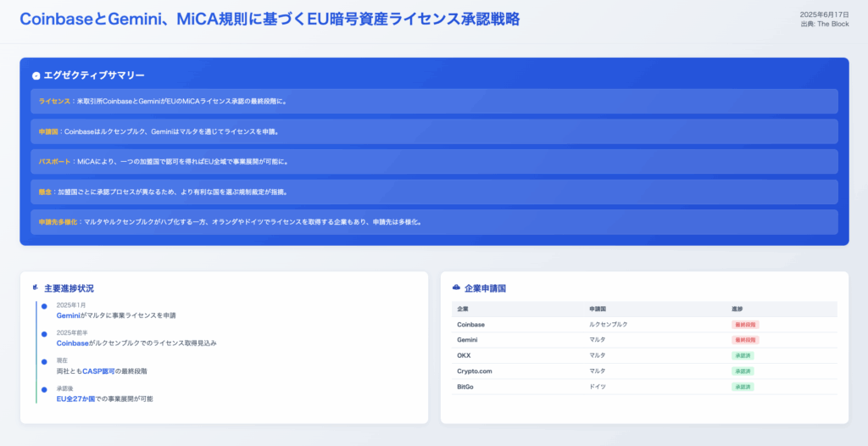Image resolution: width=868 pixels, height=446 pixels.
Task: Click the 承認後 timeline label
Action: pos(65,388)
